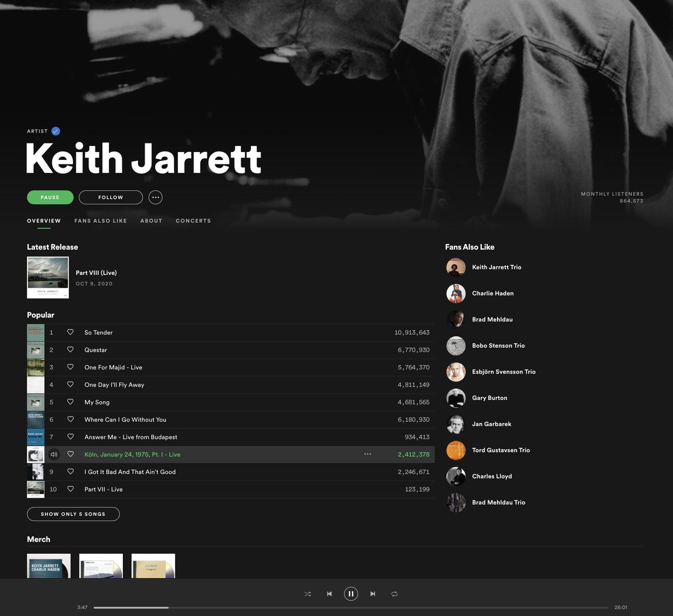
Task: Toggle repeat mode
Action: coord(394,594)
